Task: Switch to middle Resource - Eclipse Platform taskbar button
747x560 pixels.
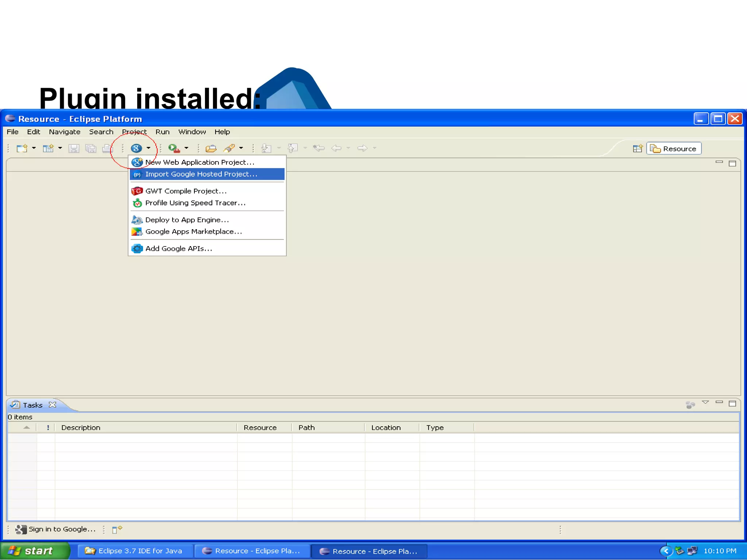Action: pyautogui.click(x=252, y=551)
